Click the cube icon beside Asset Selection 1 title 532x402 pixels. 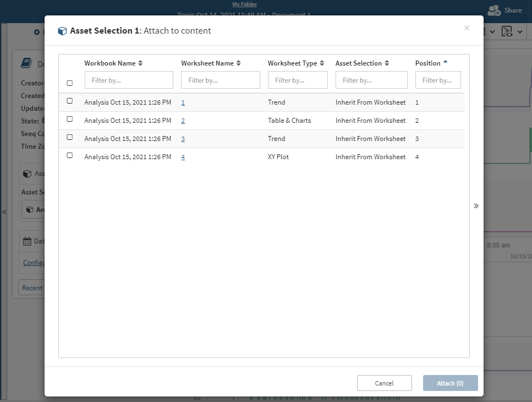62,31
